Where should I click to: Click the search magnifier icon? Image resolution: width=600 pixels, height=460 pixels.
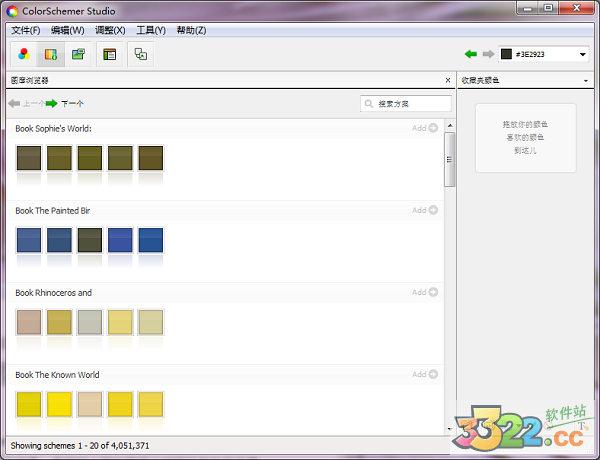pyautogui.click(x=368, y=104)
